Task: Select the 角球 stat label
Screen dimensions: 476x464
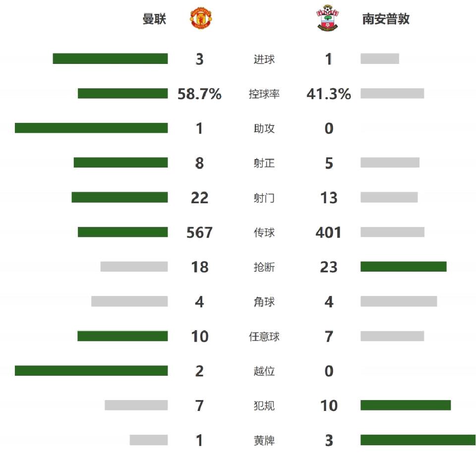Action: coord(264,302)
